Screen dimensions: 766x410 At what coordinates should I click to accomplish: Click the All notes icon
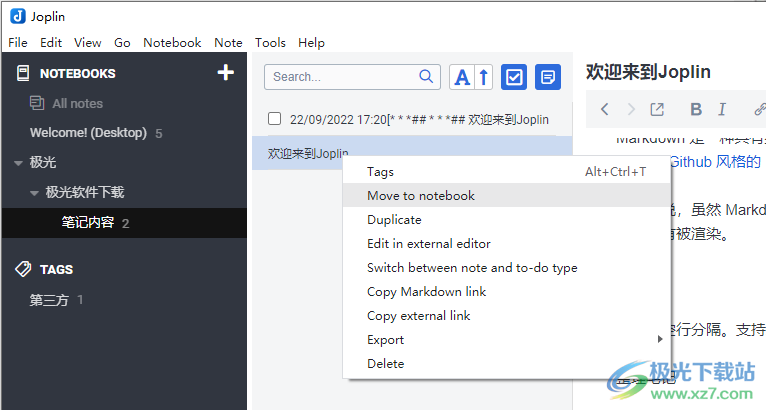(x=37, y=103)
